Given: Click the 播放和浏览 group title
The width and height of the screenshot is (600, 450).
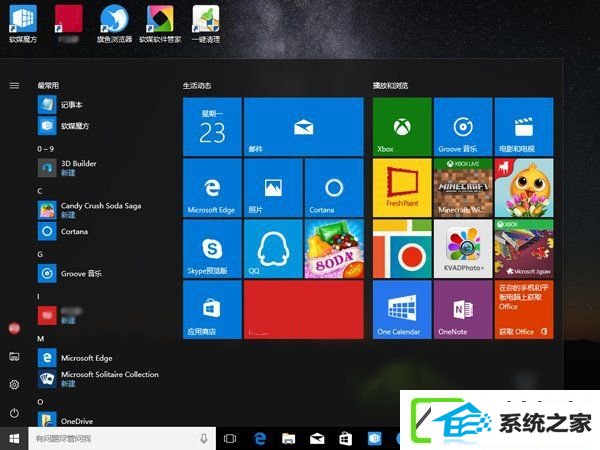Looking at the screenshot, I should click(x=390, y=85).
